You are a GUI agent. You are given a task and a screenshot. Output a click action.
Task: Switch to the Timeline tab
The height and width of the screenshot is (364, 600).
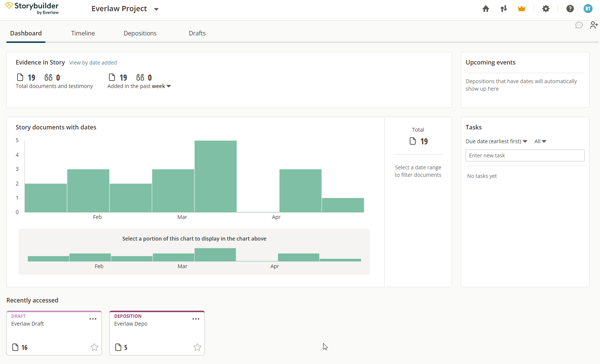(x=83, y=33)
